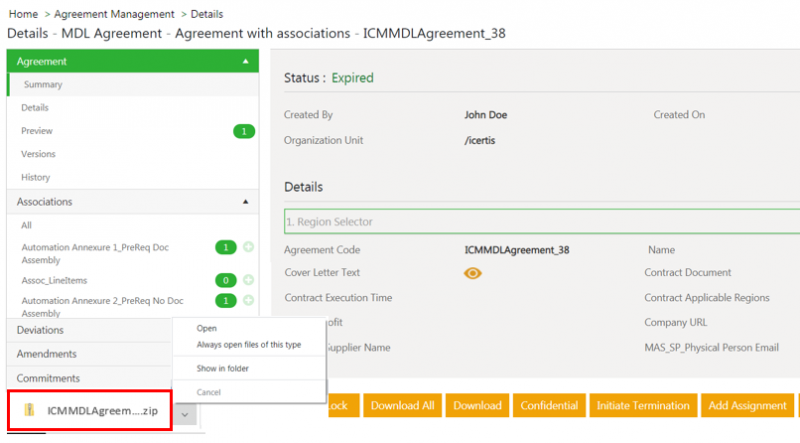
Task: Add association to Automation Annexure 1_PreReq Doc Assembly
Action: (x=248, y=248)
